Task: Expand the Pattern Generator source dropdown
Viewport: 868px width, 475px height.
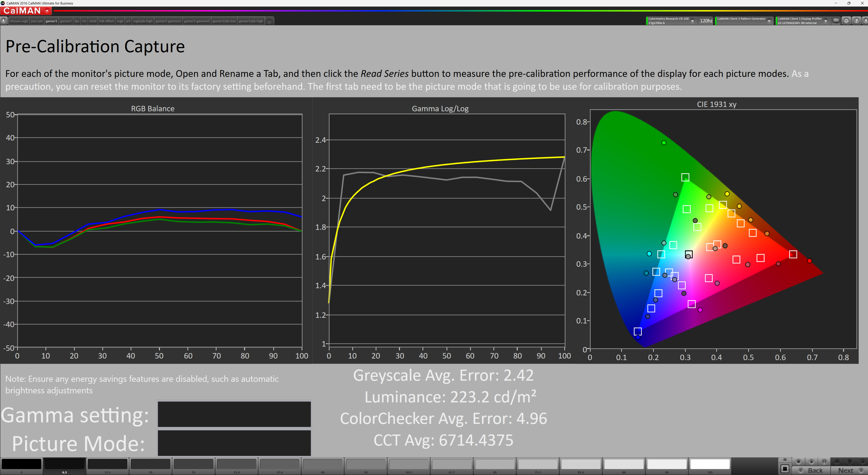Action: 769,21
